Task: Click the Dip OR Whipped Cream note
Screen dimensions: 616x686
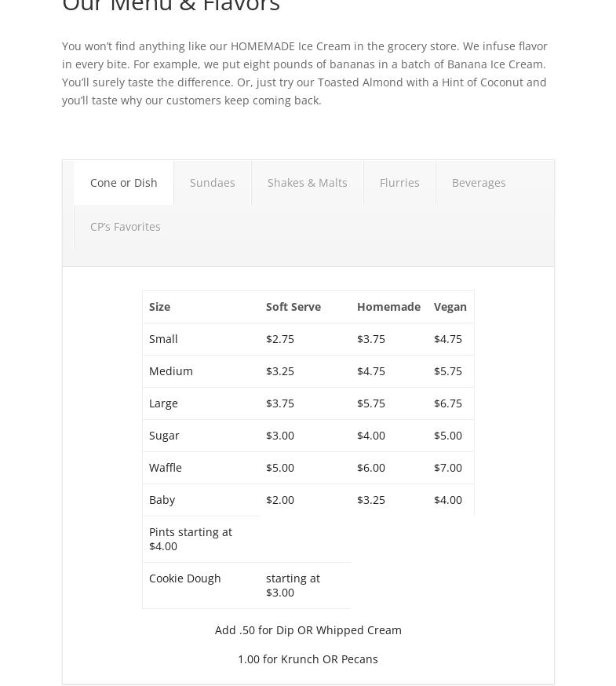Action: (308, 630)
